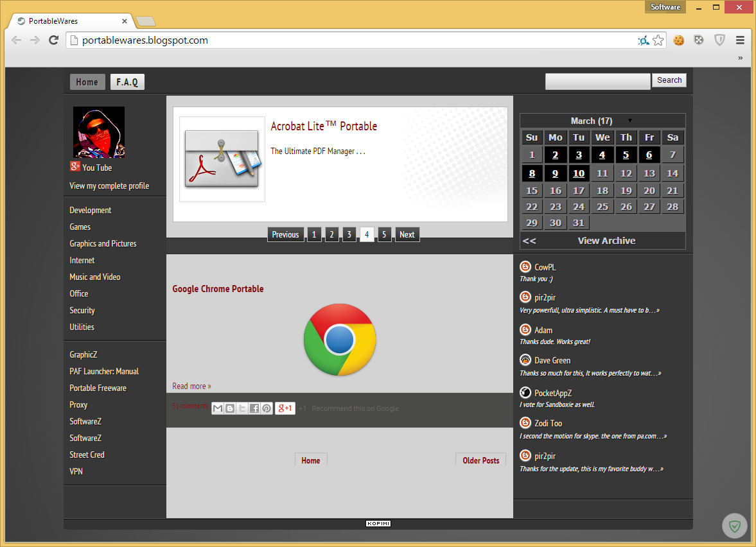Viewport: 756px width, 547px height.
Task: Share the post to Twitter
Action: pos(242,408)
